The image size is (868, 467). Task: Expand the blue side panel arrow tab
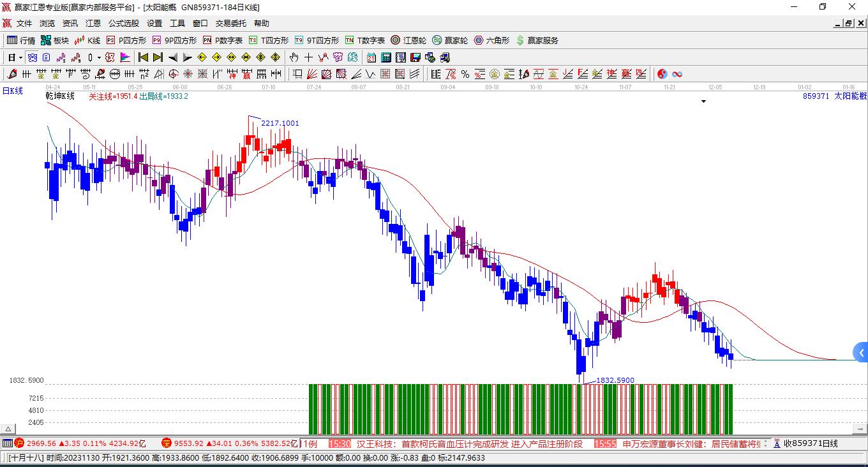click(860, 352)
